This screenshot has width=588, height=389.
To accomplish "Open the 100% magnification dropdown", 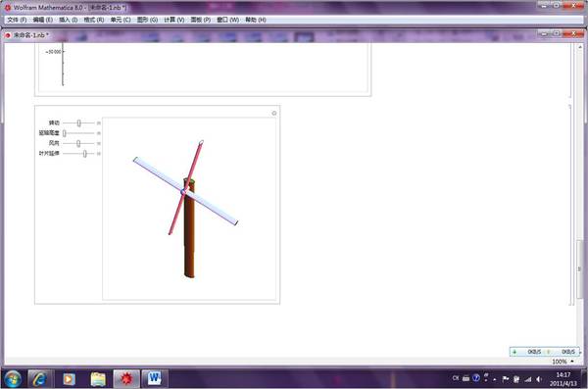I will point(563,362).
